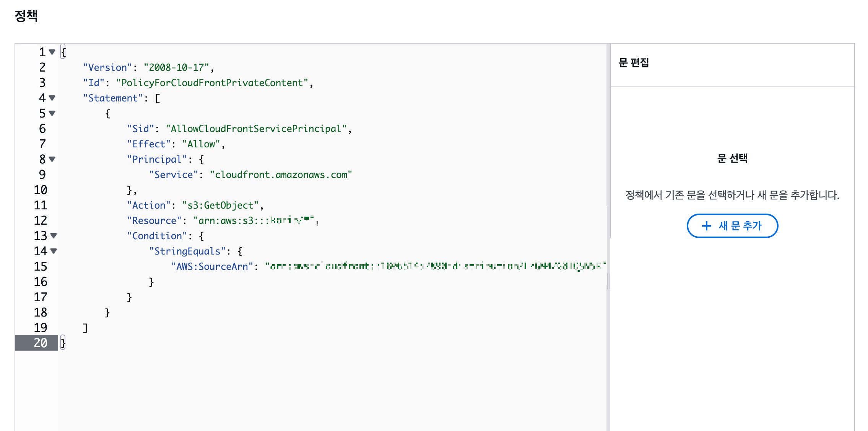Image resolution: width=868 pixels, height=431 pixels.
Task: Click the PolicyForCloudFrontPrivateContent Id value
Action: (x=212, y=83)
